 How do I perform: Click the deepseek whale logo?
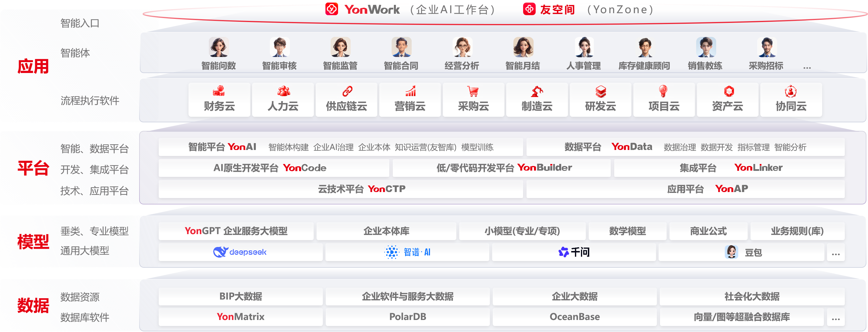(221, 252)
